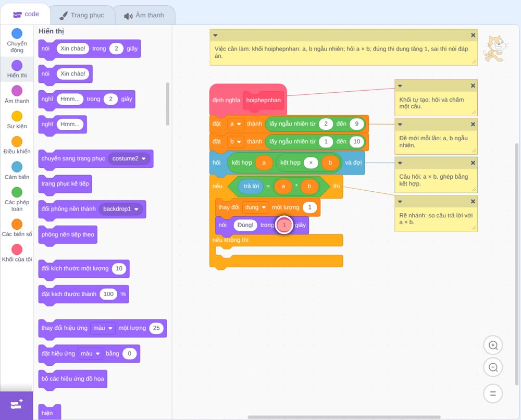This screenshot has height=420, width=521.
Task: Open the Khối của tôi category
Action: [17, 253]
